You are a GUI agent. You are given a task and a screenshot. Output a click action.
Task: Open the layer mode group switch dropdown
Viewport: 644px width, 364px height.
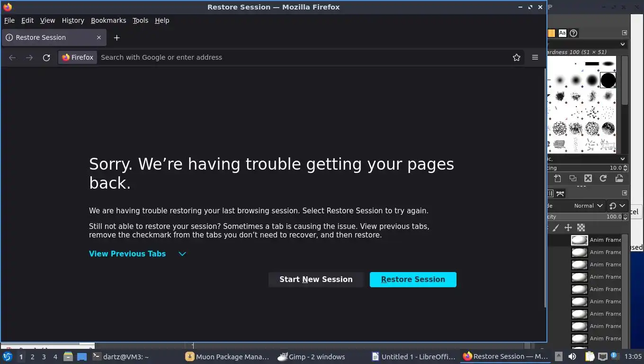tap(617, 206)
